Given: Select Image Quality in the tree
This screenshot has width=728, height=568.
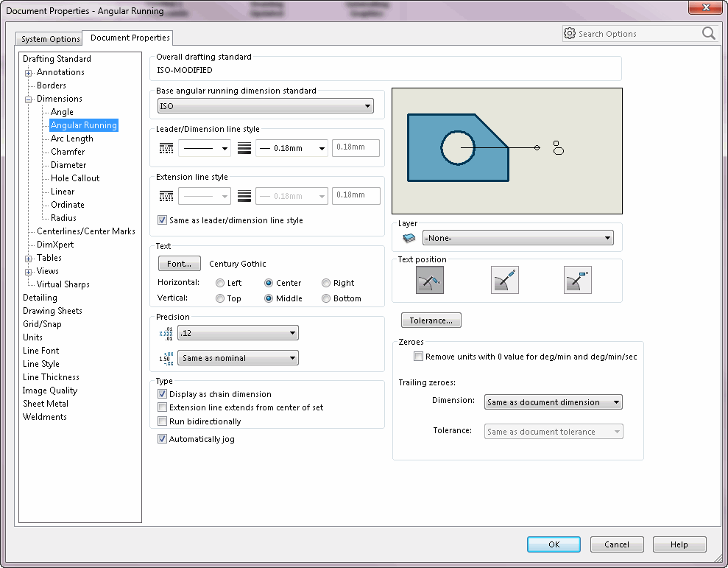Looking at the screenshot, I should click(50, 390).
